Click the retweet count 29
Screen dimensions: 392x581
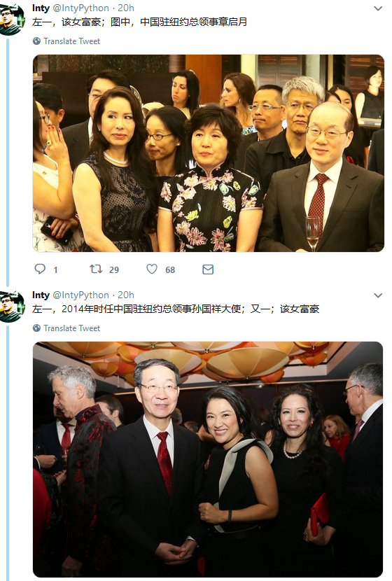coord(114,269)
